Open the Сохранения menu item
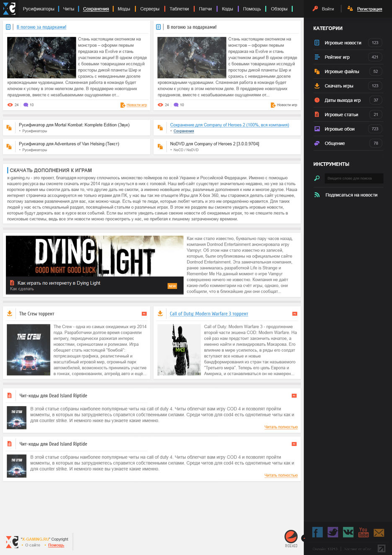The width and height of the screenshot is (392, 555). point(96,9)
